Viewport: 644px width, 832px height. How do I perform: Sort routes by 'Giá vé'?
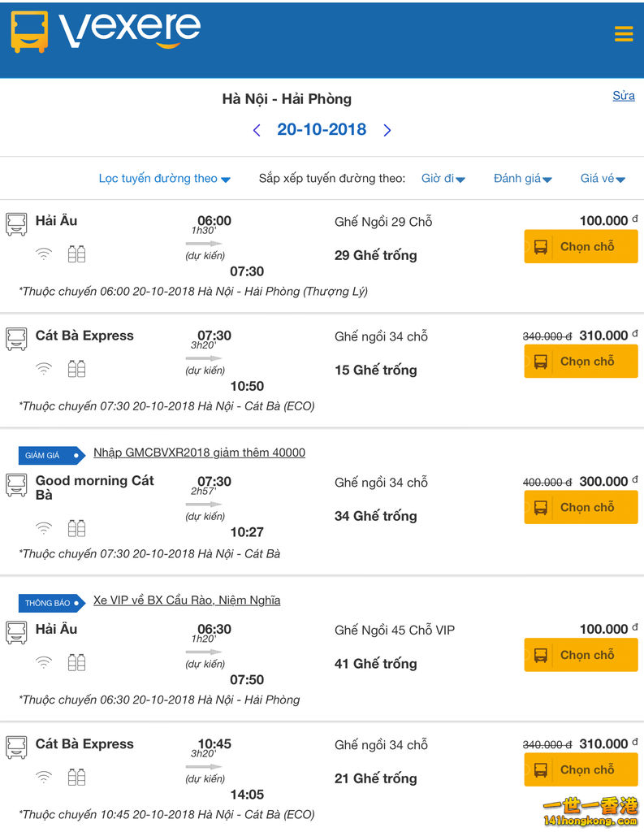pyautogui.click(x=603, y=179)
